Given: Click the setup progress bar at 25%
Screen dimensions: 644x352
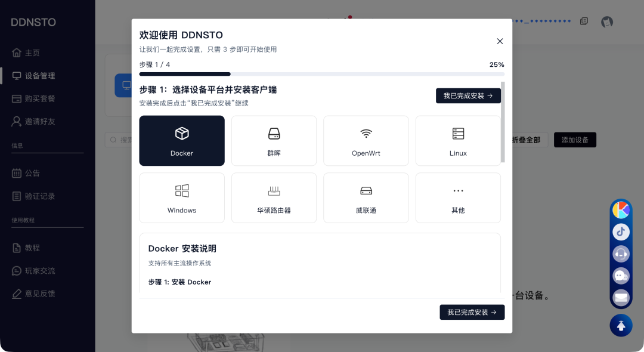Looking at the screenshot, I should click(321, 75).
